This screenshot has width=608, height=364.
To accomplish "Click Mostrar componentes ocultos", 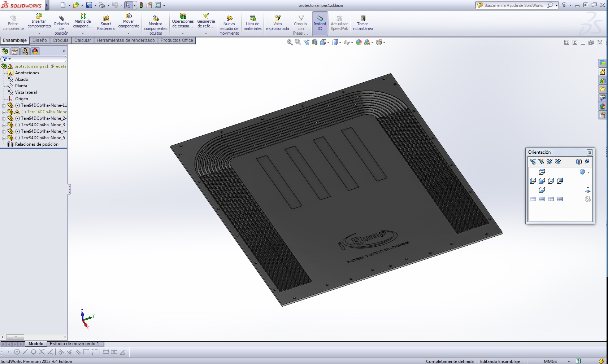I will pyautogui.click(x=156, y=25).
